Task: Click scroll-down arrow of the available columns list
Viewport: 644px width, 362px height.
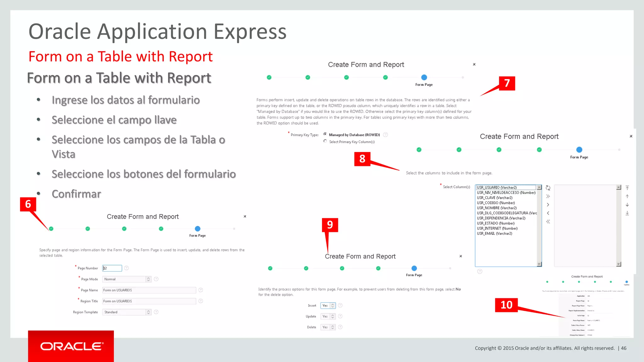Action: (x=539, y=264)
